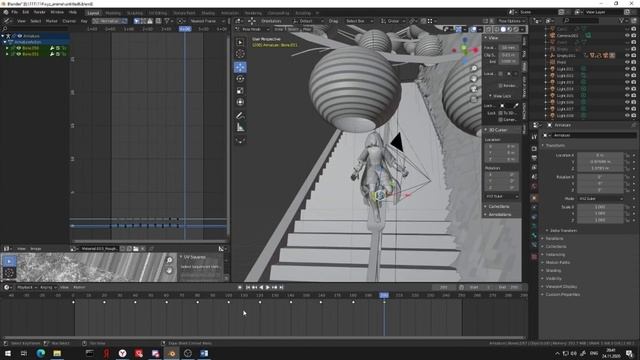Select the Cursor tool in viewport toolbar

(240, 54)
